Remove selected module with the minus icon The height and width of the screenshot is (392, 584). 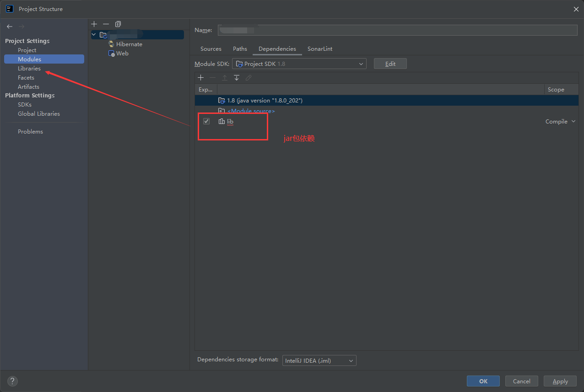click(106, 24)
